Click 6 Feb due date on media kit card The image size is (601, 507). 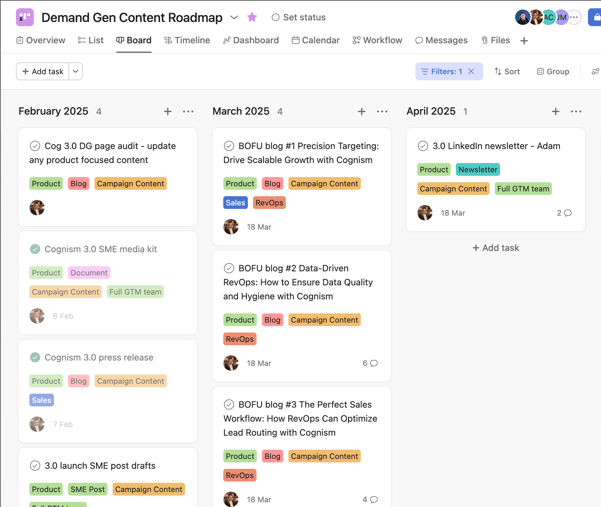click(x=63, y=316)
